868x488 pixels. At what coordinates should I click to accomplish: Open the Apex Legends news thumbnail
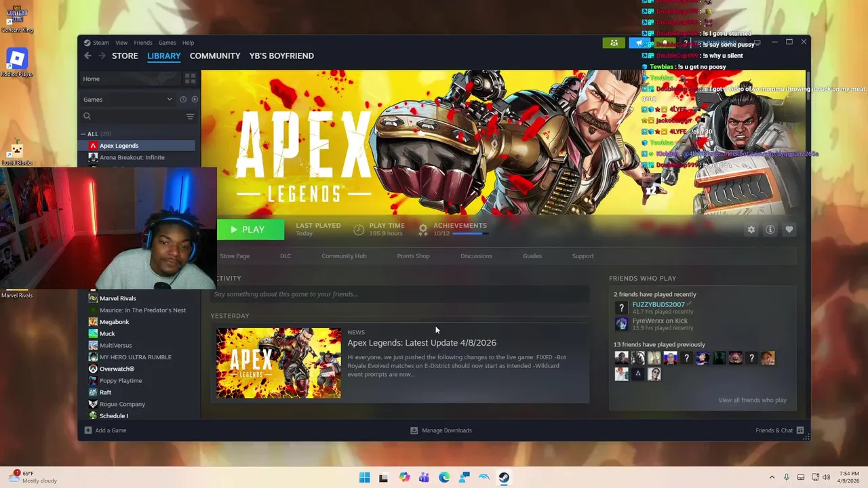tap(279, 363)
